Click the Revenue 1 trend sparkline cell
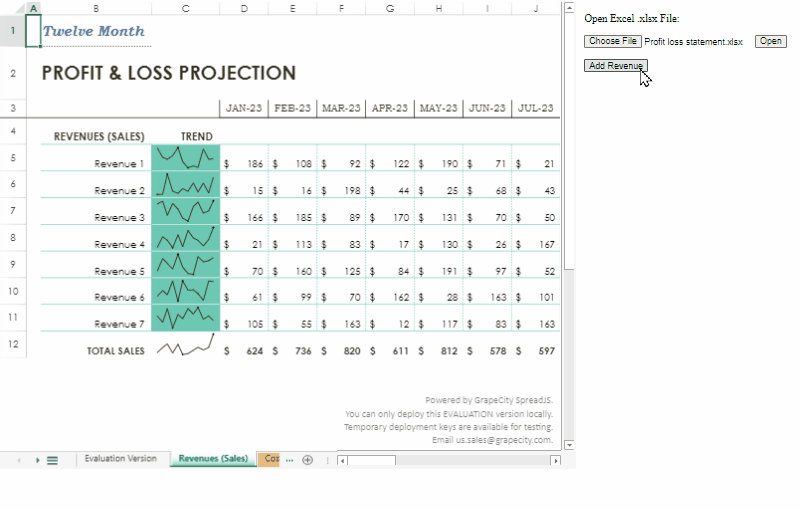Screen dimensions: 800x510 pyautogui.click(x=185, y=158)
